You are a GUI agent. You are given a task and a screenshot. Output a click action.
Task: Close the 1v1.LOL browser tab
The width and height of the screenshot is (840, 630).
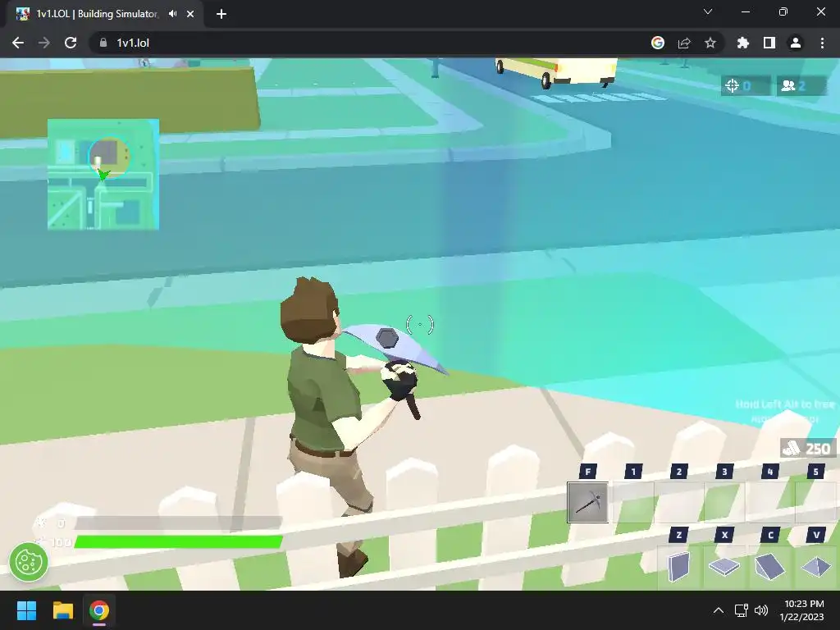190,14
